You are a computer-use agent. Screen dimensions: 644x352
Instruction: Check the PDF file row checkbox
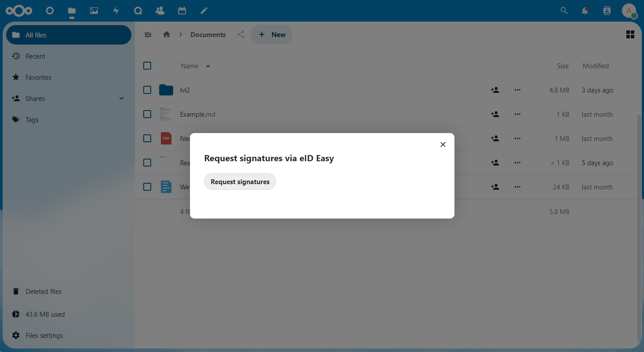147,138
